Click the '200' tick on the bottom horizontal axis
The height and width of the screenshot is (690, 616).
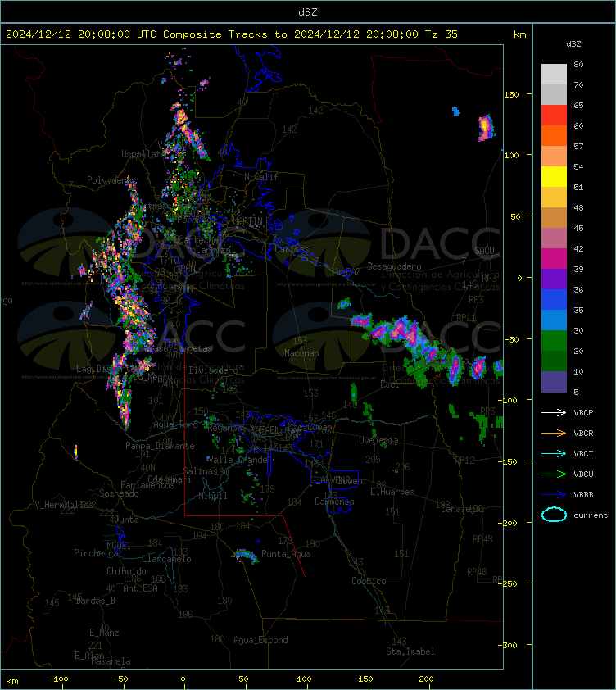(x=426, y=679)
